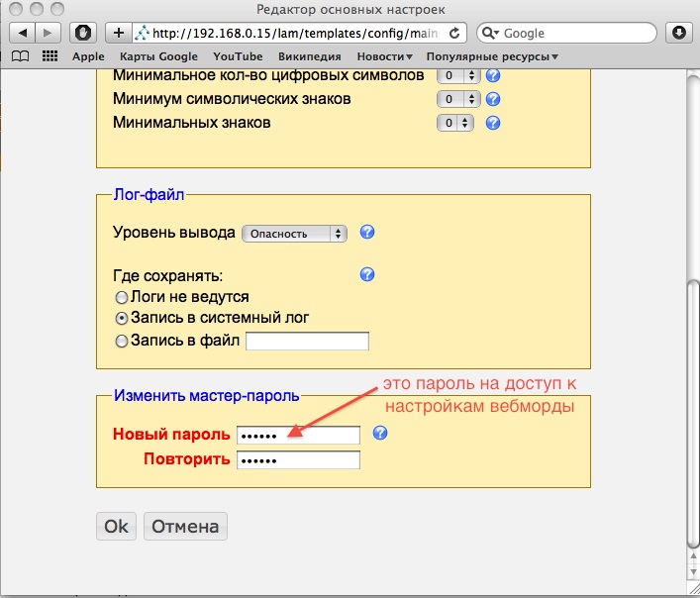
Task: Click the Повторить password field
Action: pyautogui.click(x=298, y=460)
